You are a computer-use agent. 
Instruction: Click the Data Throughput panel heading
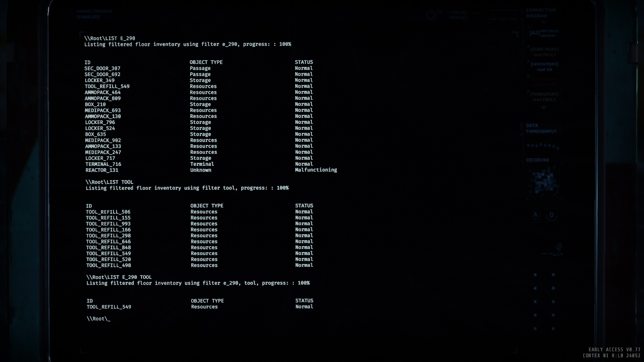tap(541, 128)
